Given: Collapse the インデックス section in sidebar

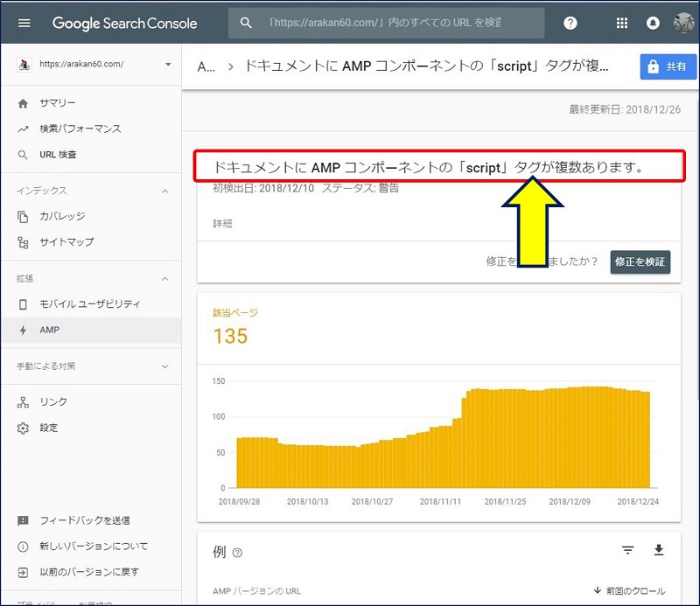Looking at the screenshot, I should coord(164,190).
